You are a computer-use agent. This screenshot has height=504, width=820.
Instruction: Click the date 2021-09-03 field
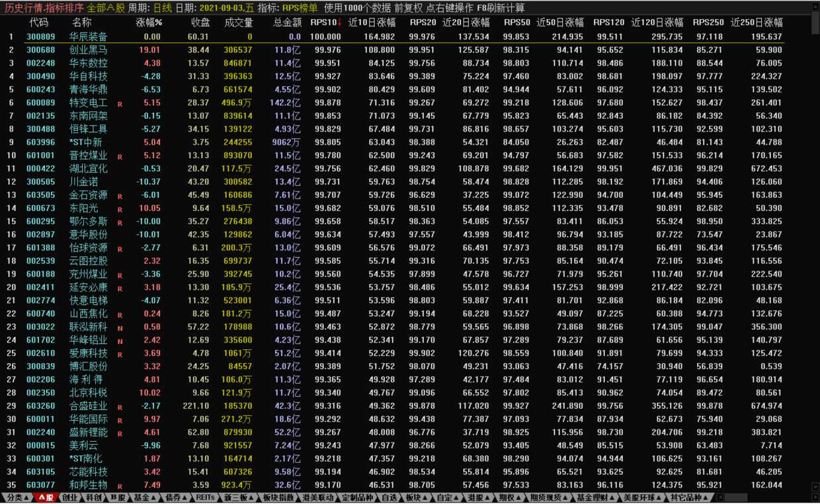(x=226, y=8)
